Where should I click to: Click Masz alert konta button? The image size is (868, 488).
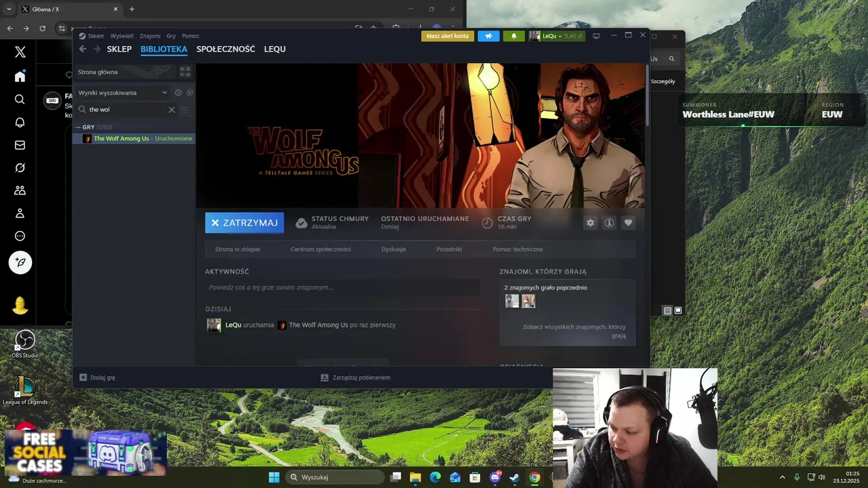448,36
